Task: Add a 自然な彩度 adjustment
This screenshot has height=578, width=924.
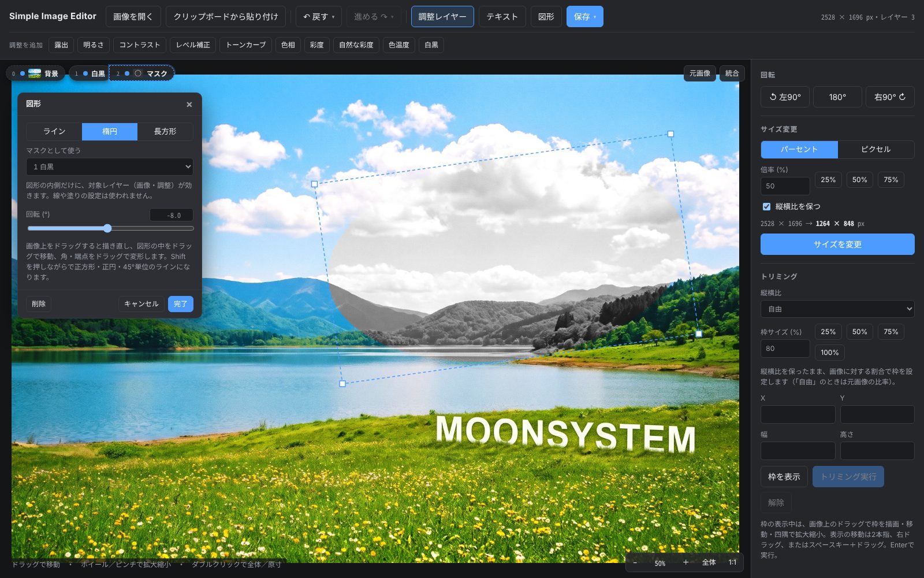Action: coord(356,45)
